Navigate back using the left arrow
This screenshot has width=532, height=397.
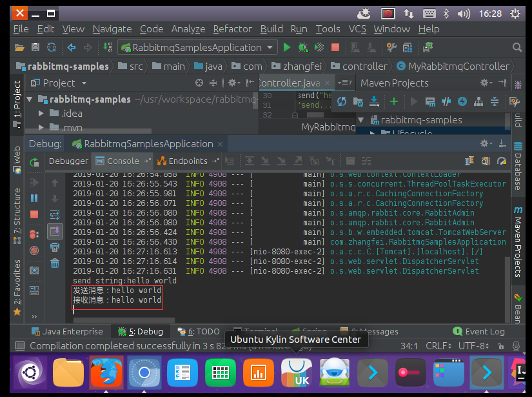click(71, 47)
